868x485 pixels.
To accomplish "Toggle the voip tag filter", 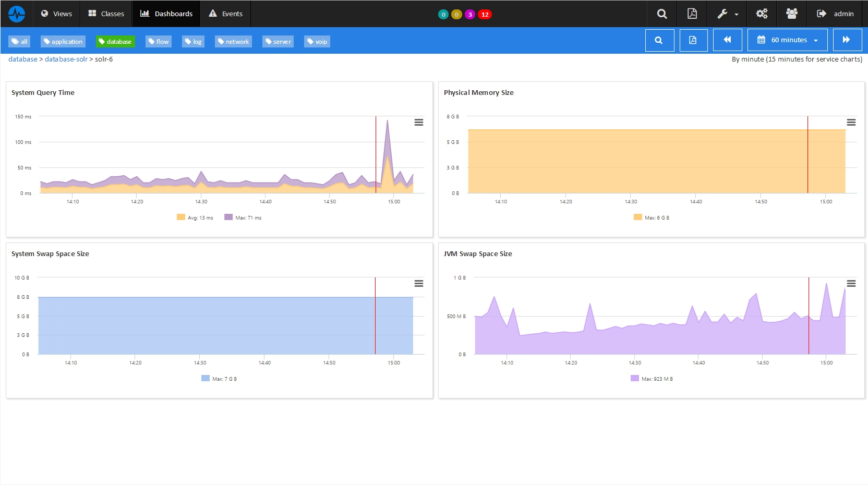I will [317, 42].
